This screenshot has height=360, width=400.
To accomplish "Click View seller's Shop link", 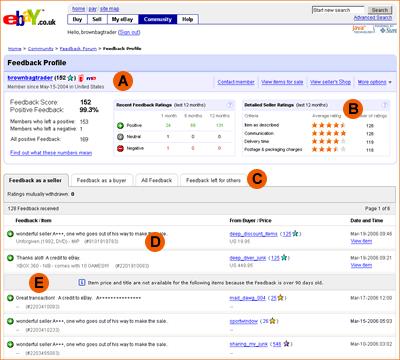I will click(x=330, y=82).
